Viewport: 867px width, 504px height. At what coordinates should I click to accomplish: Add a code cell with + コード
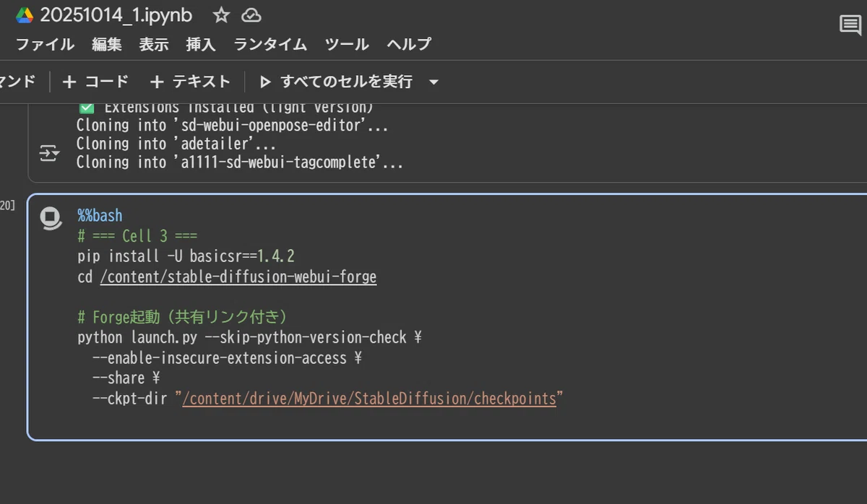coord(95,82)
